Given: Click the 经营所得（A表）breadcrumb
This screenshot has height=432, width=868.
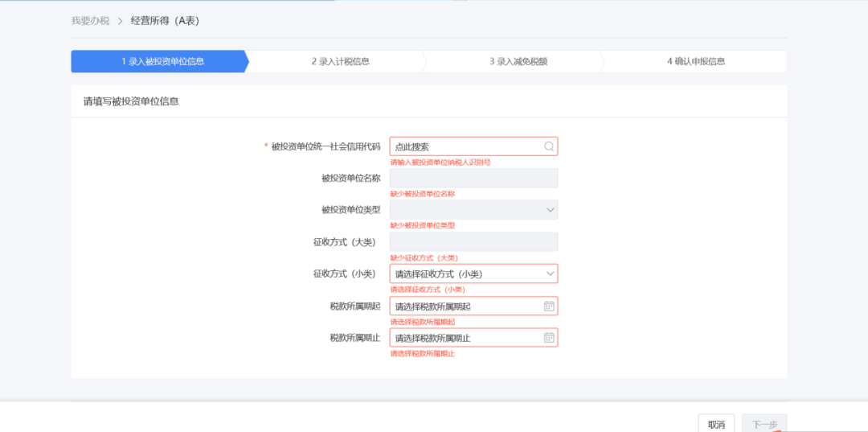Looking at the screenshot, I should (165, 21).
